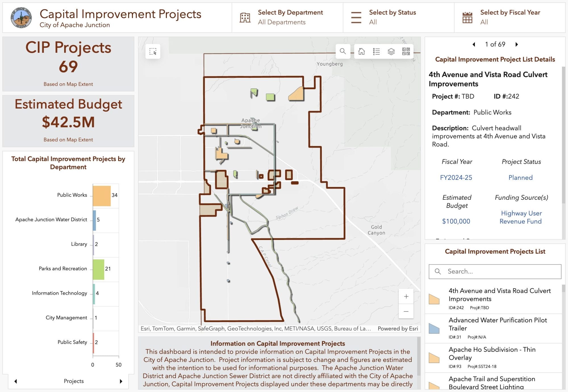The width and height of the screenshot is (568, 392).
Task: Open the map legend list icon
Action: (376, 51)
